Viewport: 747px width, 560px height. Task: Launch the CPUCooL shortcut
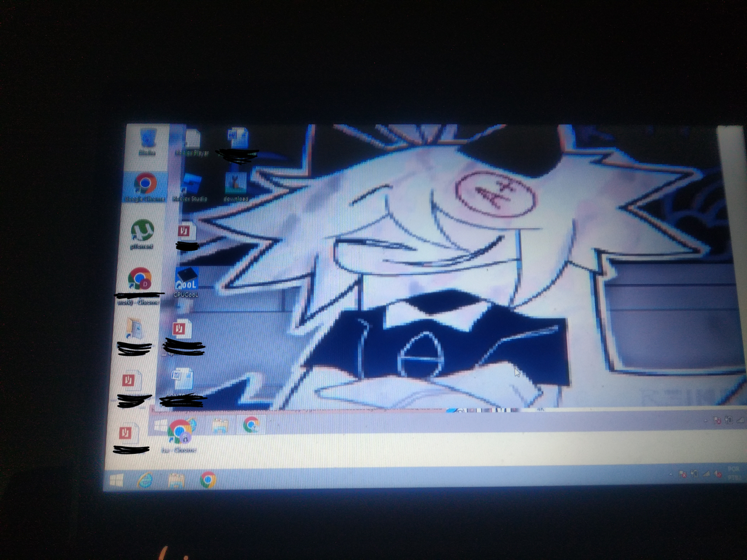click(186, 282)
